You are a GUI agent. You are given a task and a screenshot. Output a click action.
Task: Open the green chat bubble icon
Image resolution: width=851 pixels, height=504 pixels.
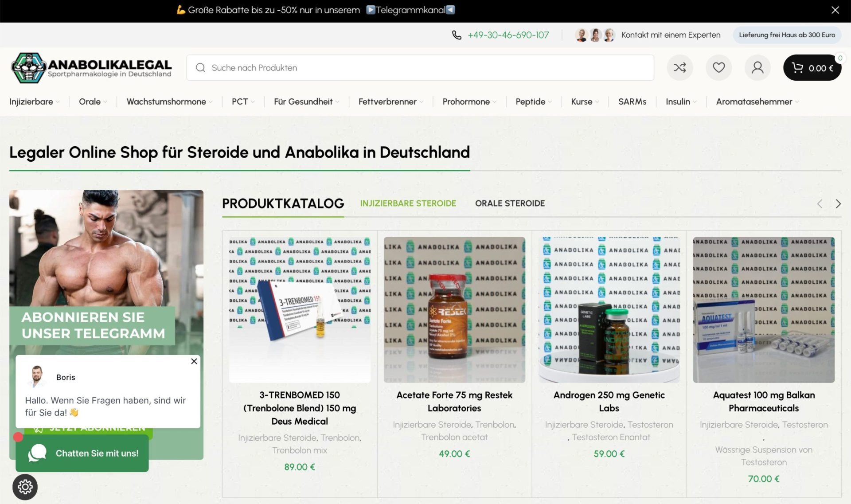(37, 453)
